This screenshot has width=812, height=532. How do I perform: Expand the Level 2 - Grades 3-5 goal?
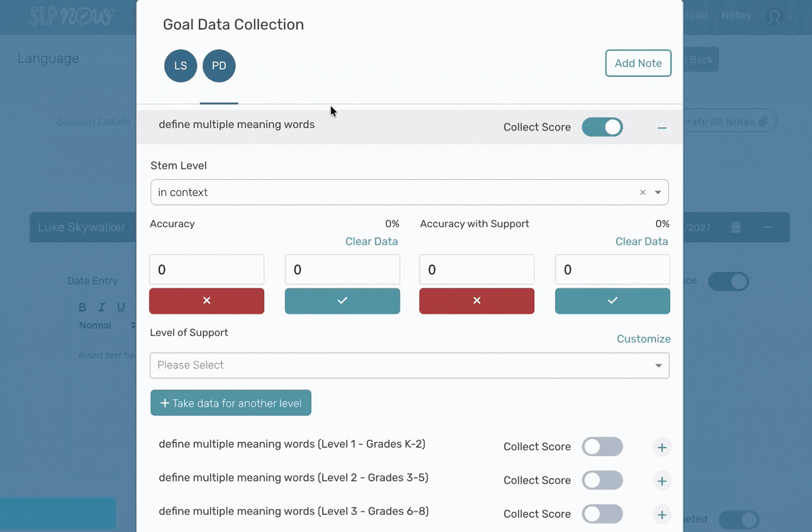(x=662, y=481)
